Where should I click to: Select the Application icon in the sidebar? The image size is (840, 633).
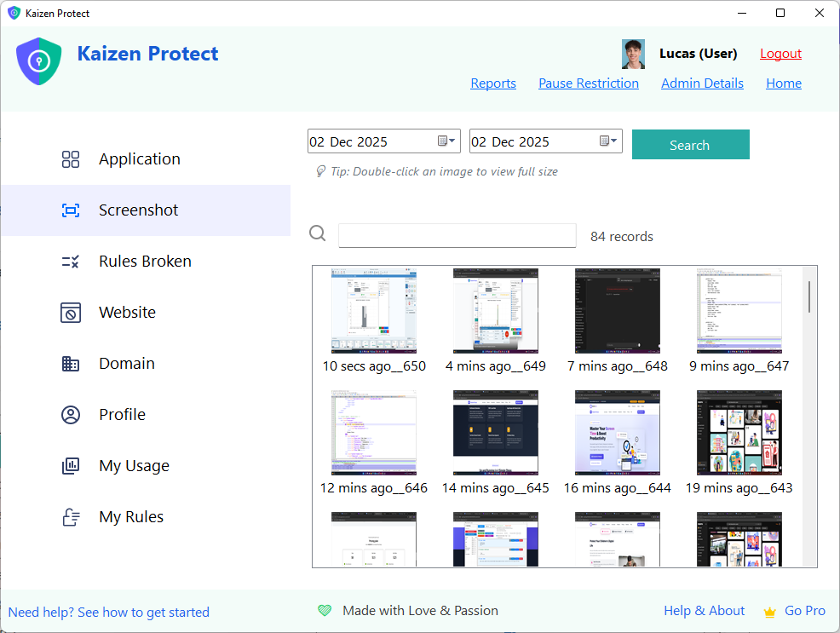tap(70, 158)
